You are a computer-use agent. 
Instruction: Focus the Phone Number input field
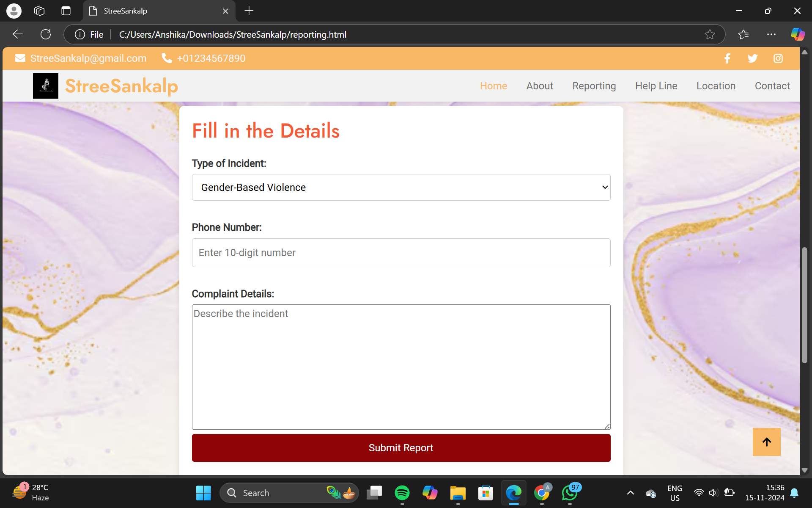coord(401,253)
